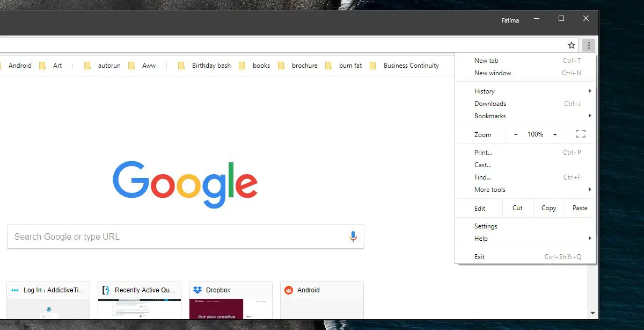Image resolution: width=644 pixels, height=330 pixels.
Task: Open the burn fat bookmark folder
Action: pyautogui.click(x=343, y=66)
